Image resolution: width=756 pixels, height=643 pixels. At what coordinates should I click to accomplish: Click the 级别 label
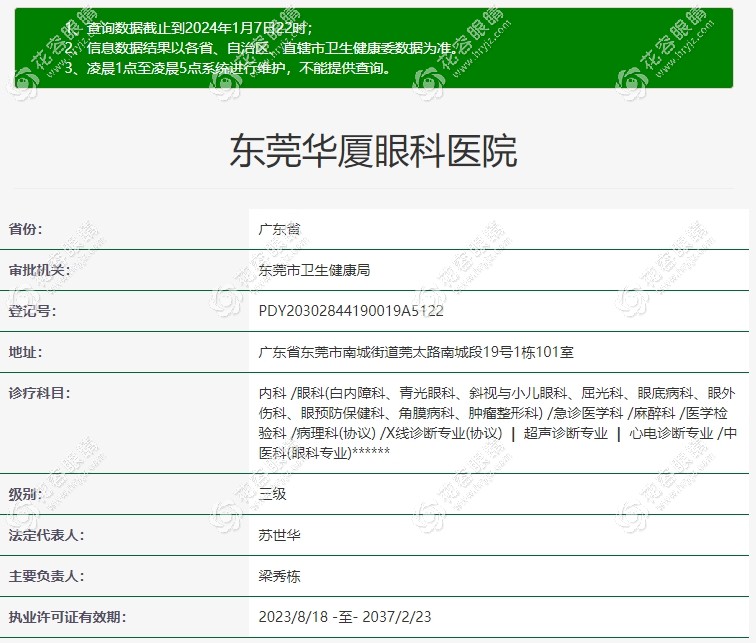click(x=26, y=494)
